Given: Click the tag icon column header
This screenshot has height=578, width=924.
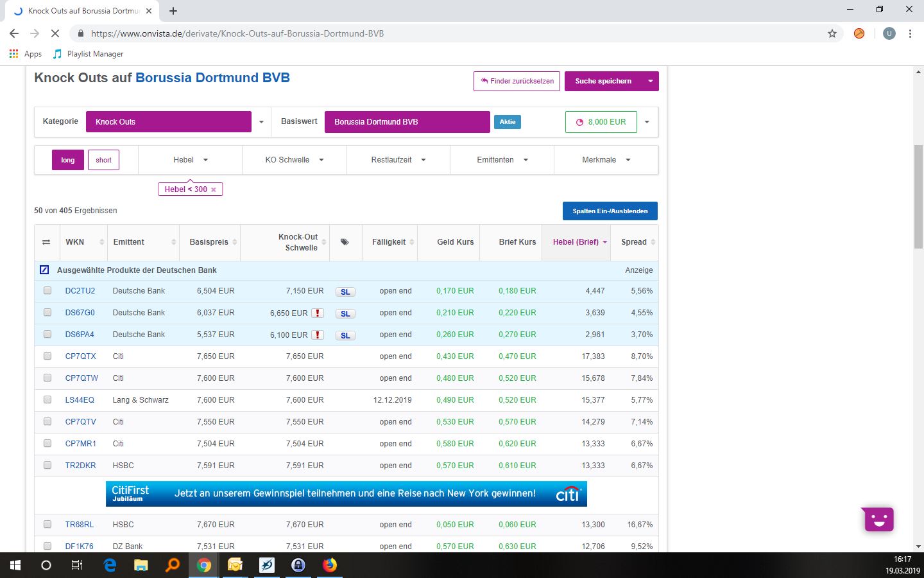Looking at the screenshot, I should click(x=345, y=242).
